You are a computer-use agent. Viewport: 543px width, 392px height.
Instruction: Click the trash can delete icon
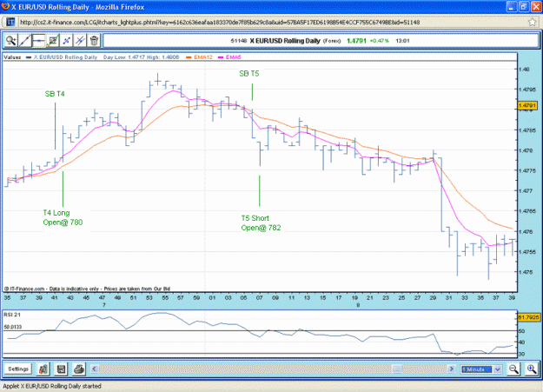coord(94,41)
